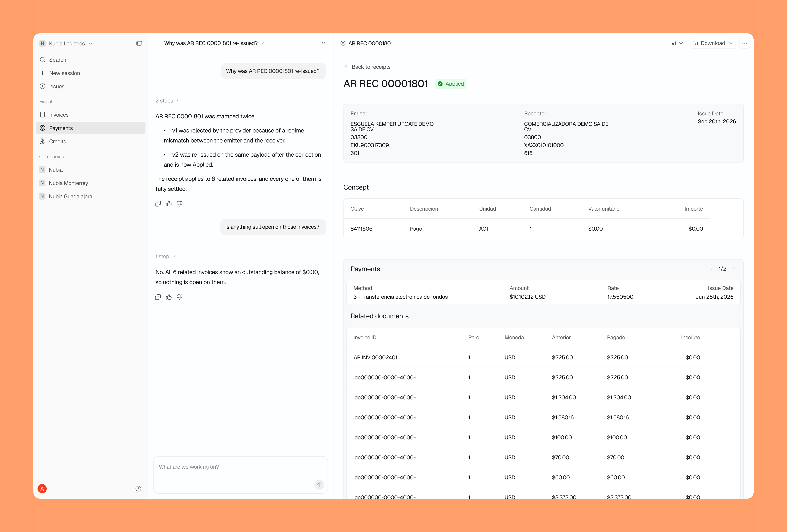Open the v1 version dropdown
This screenshot has height=532, width=787.
click(677, 43)
